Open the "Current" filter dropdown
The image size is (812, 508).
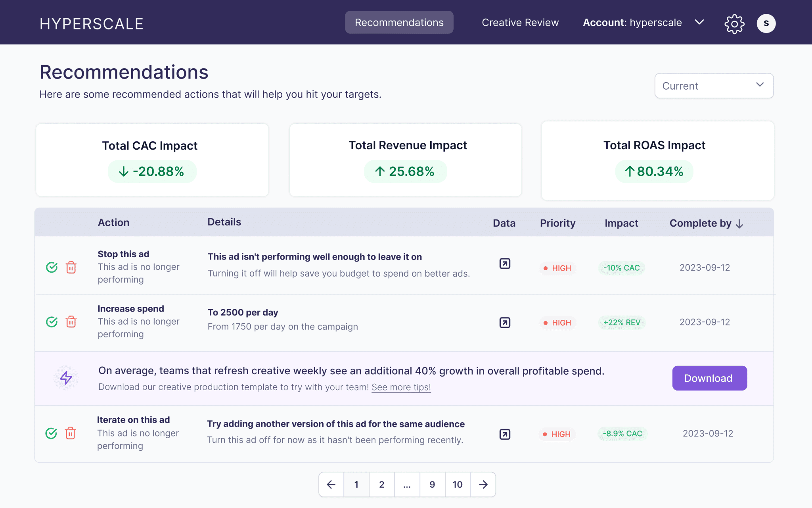(713, 86)
